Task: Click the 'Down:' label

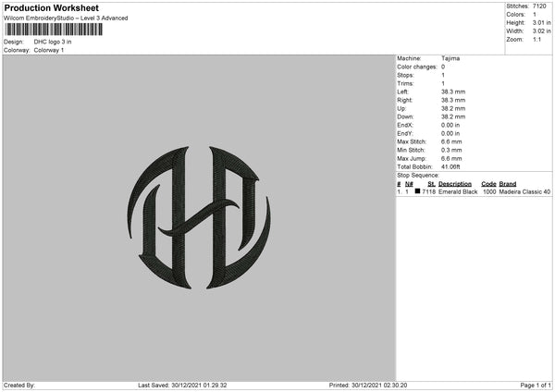Action: point(405,116)
